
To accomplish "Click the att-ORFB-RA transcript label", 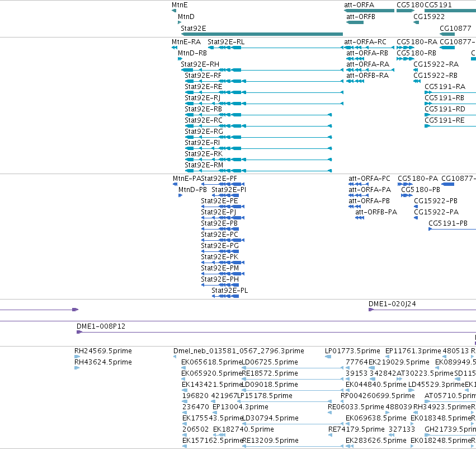I will (x=367, y=76).
